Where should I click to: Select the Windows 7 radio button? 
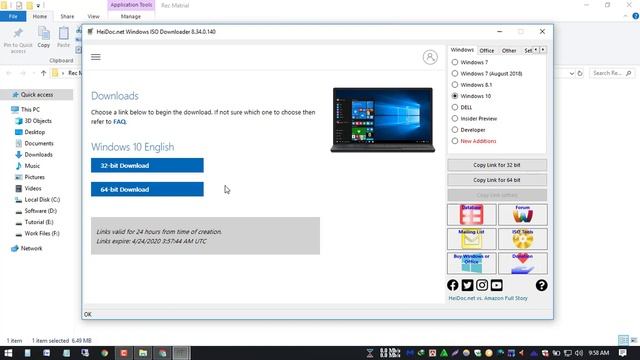click(455, 62)
